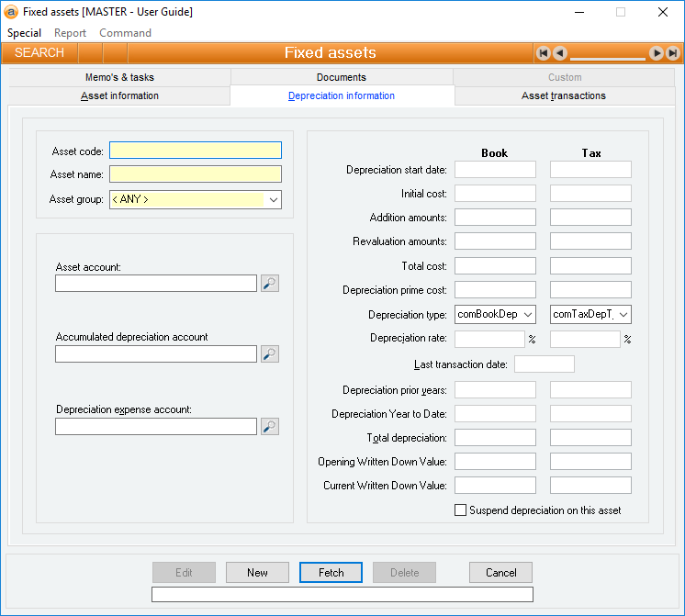The height and width of the screenshot is (616, 685).
Task: Click the application icon in title bar
Action: pos(12,12)
